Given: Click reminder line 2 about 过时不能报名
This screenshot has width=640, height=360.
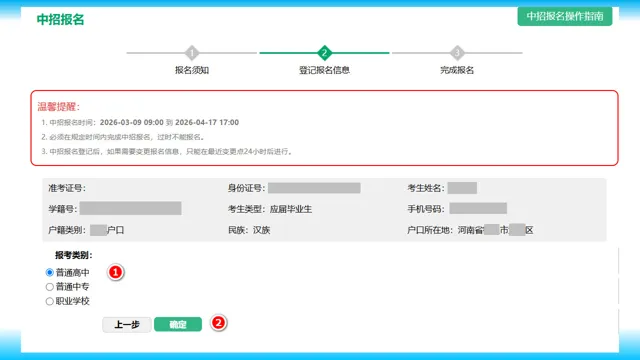Looking at the screenshot, I should pyautogui.click(x=123, y=137).
